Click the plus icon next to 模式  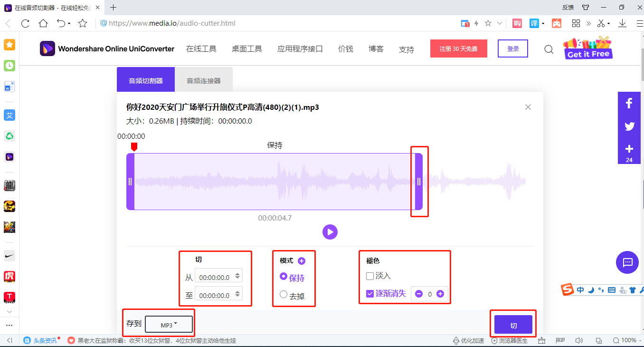tap(303, 261)
